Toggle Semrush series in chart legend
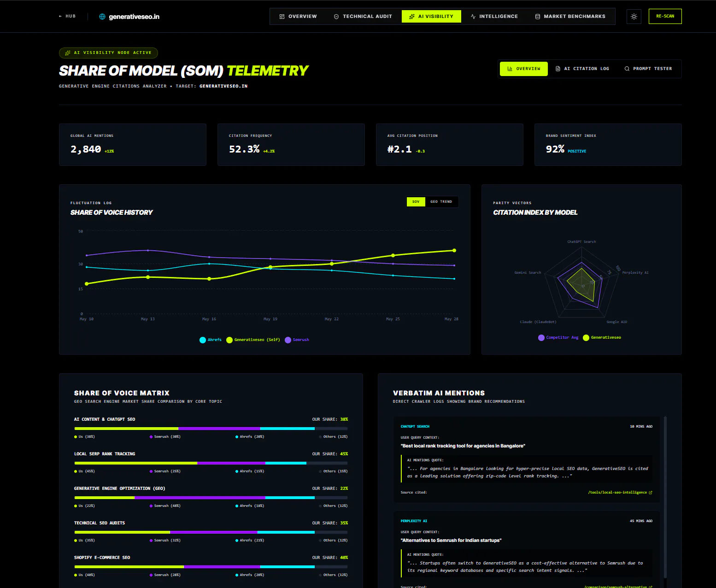This screenshot has width=716, height=588. tap(297, 340)
